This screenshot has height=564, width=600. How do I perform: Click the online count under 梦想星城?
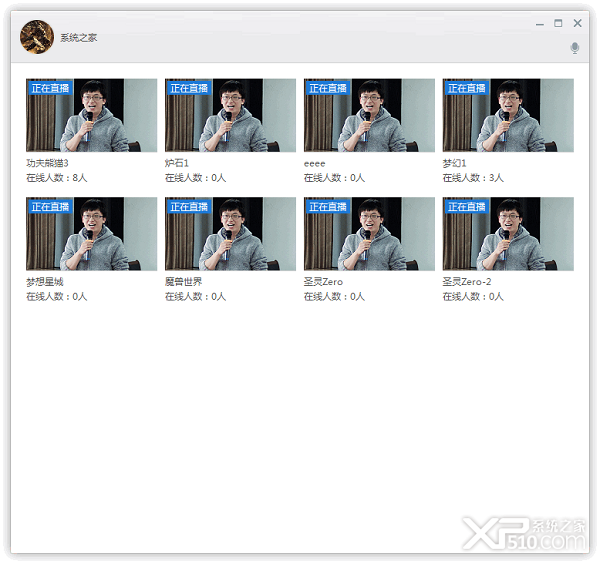57,297
